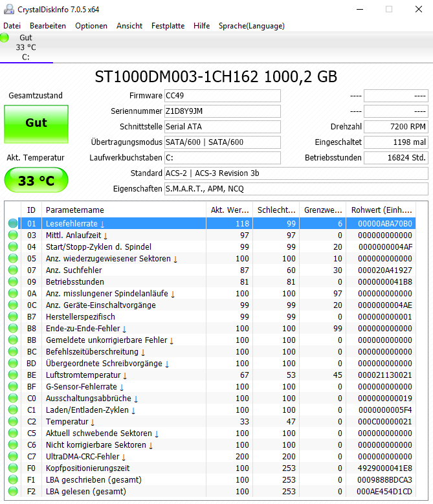Image resolution: width=433 pixels, height=504 pixels.
Task: Click the green status dot beside Gut
Action: (x=5, y=38)
